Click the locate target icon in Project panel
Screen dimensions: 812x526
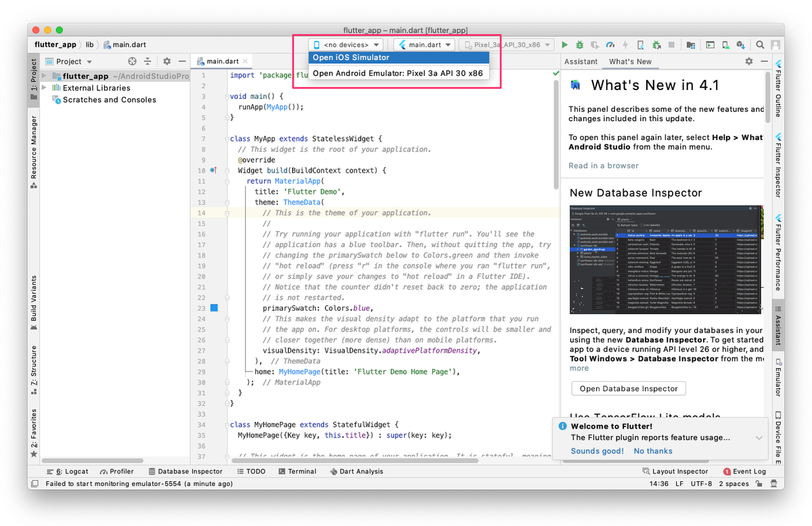pos(133,61)
